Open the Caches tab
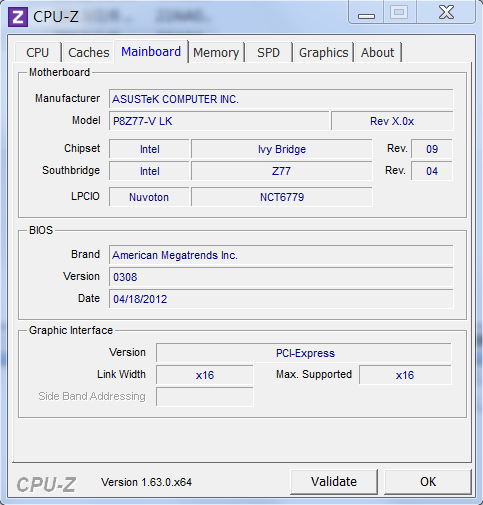 click(89, 52)
